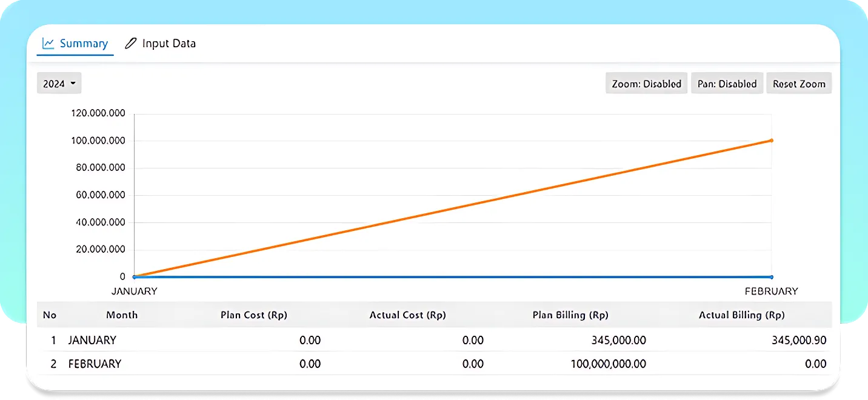Switch to the Summary tab
Viewport: 868px width, 400px height.
click(x=75, y=44)
